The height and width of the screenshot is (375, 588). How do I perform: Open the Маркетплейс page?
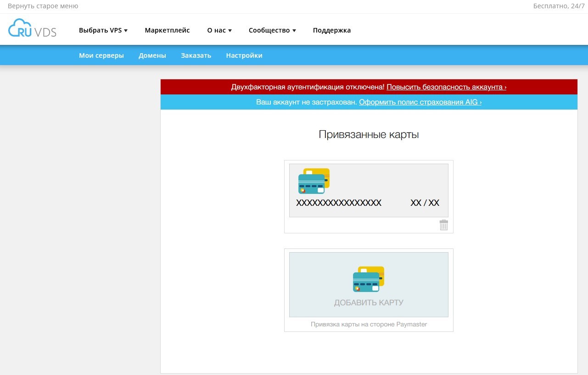click(x=167, y=30)
